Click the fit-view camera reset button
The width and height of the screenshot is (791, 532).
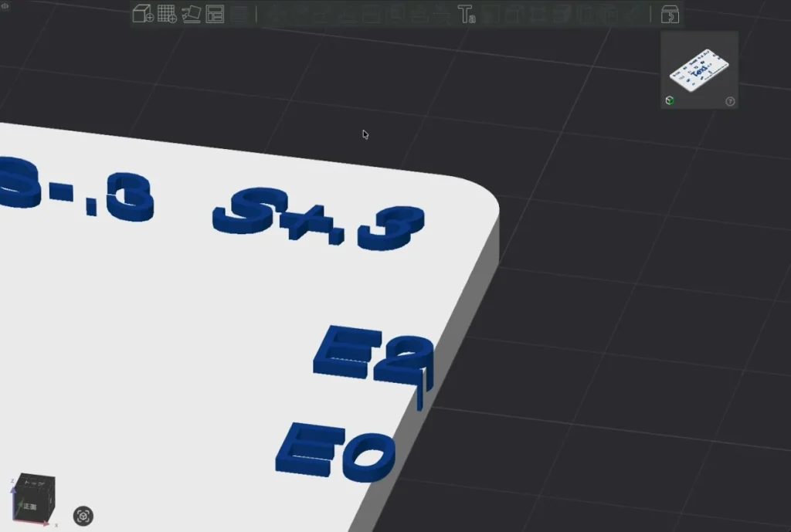click(83, 516)
